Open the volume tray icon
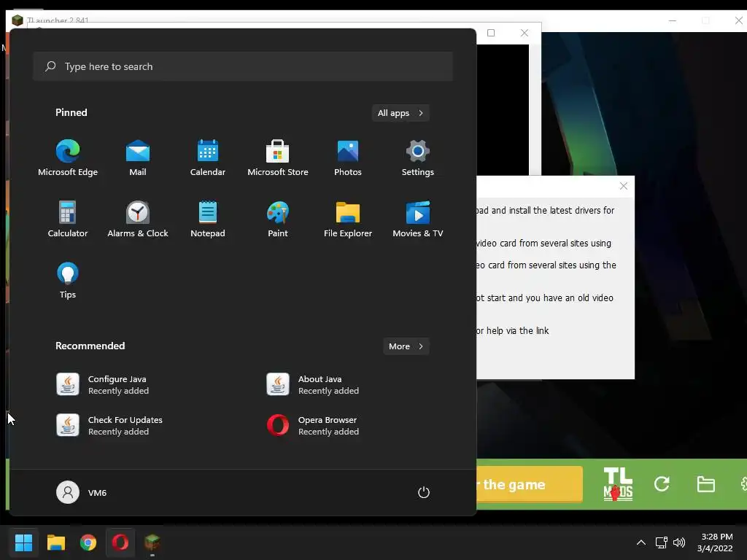 [679, 542]
